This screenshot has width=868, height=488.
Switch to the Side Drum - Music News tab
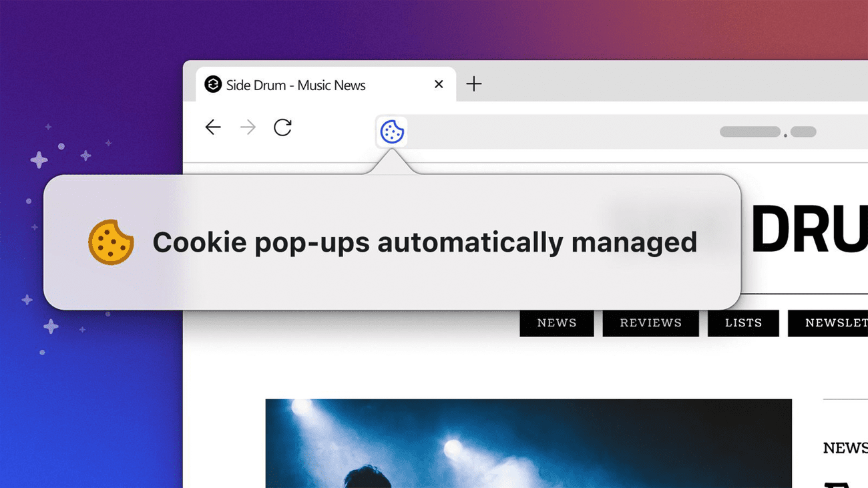coord(314,85)
